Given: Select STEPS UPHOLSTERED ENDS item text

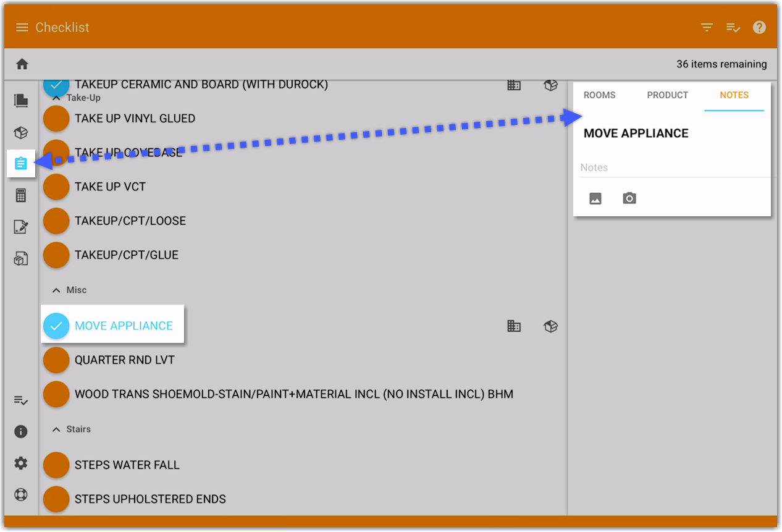Looking at the screenshot, I should [x=150, y=499].
